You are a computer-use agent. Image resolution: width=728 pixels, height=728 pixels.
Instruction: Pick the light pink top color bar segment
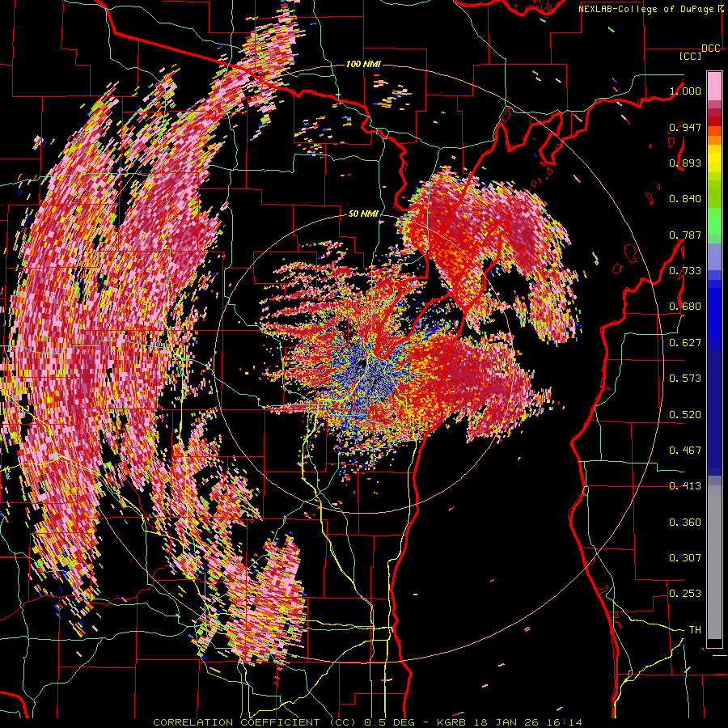pyautogui.click(x=714, y=86)
